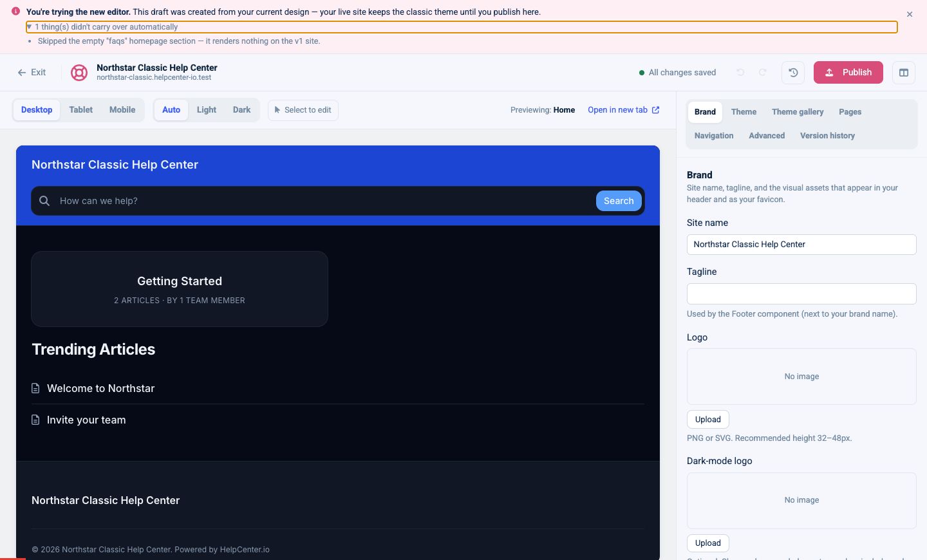Undo the last change
Image resolution: width=927 pixels, height=560 pixels.
click(740, 73)
